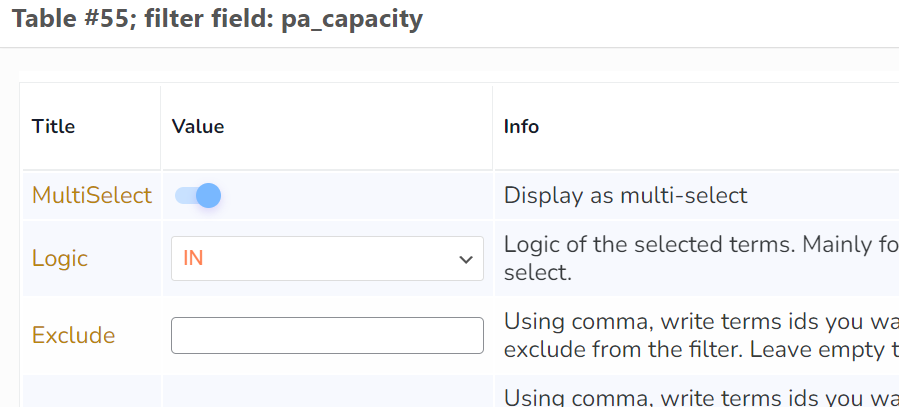Click the Logic info description text
Image resolution: width=899 pixels, height=407 pixels.
point(701,259)
